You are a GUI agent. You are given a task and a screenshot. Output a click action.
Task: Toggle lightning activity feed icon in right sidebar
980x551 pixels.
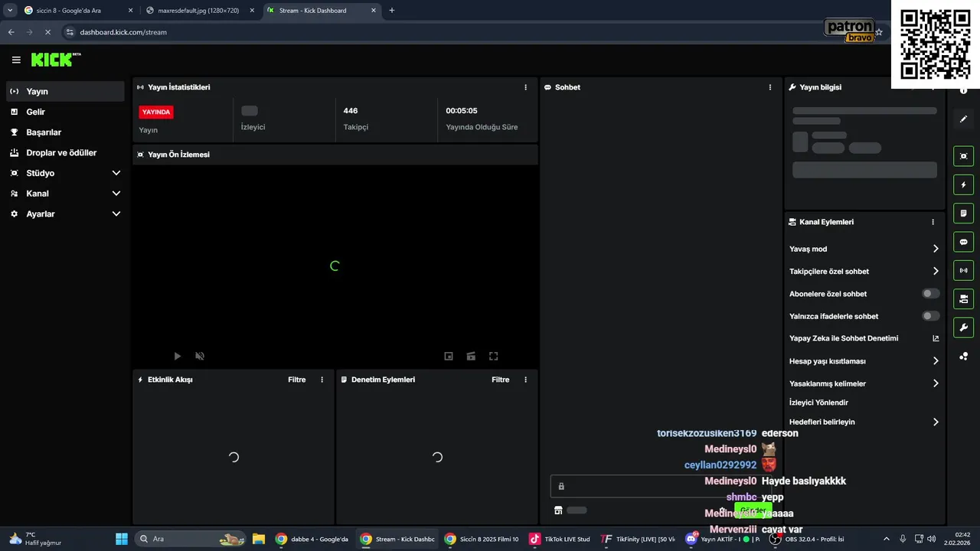pyautogui.click(x=963, y=184)
